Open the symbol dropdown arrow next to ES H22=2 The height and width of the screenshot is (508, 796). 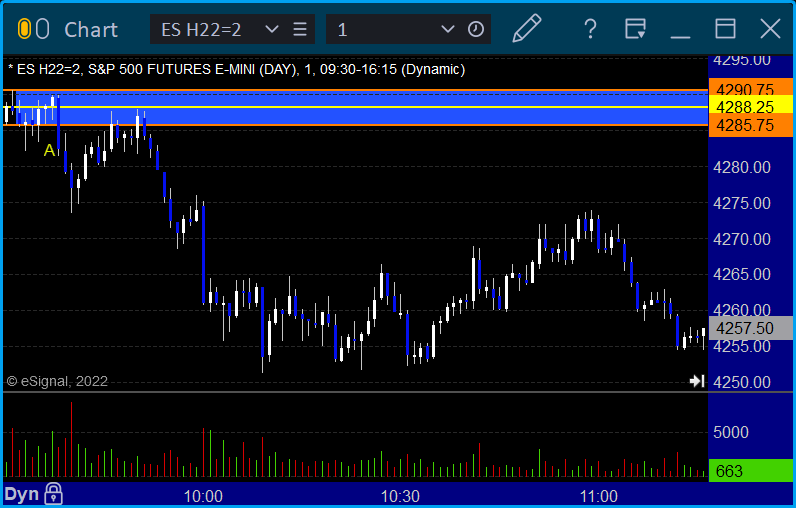[x=272, y=29]
